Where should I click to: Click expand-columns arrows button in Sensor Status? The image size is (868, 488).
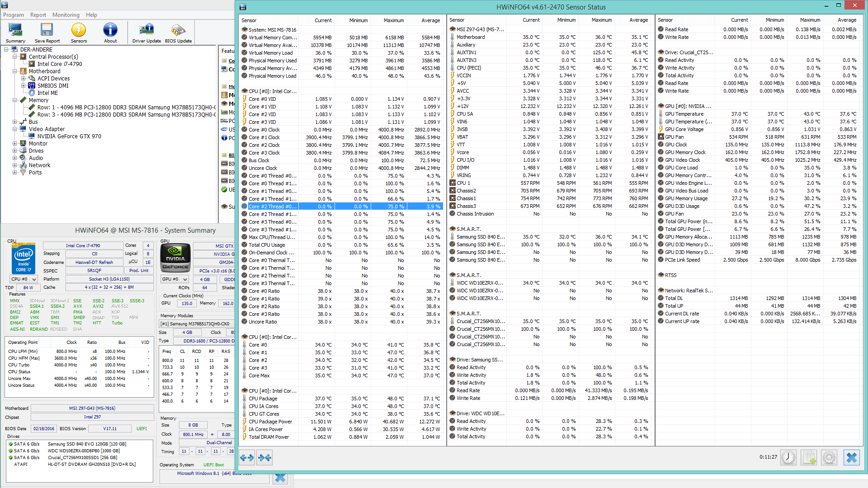247,458
